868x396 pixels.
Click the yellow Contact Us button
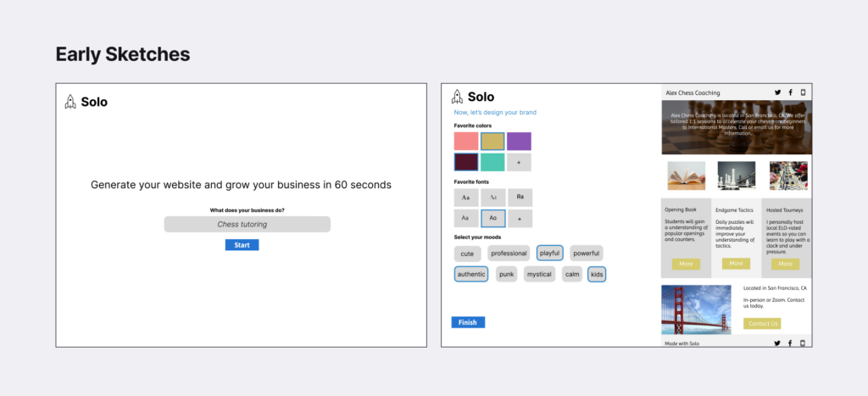pyautogui.click(x=762, y=323)
